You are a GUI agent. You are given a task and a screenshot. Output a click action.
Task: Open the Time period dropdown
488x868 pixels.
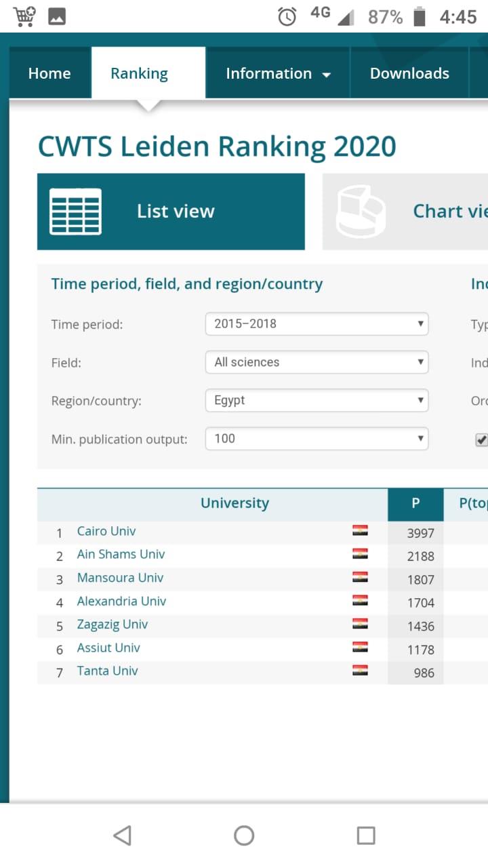point(317,324)
